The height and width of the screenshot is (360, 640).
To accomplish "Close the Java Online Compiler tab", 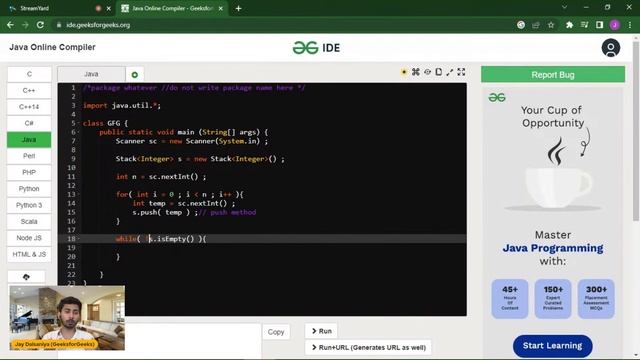I will point(221,8).
